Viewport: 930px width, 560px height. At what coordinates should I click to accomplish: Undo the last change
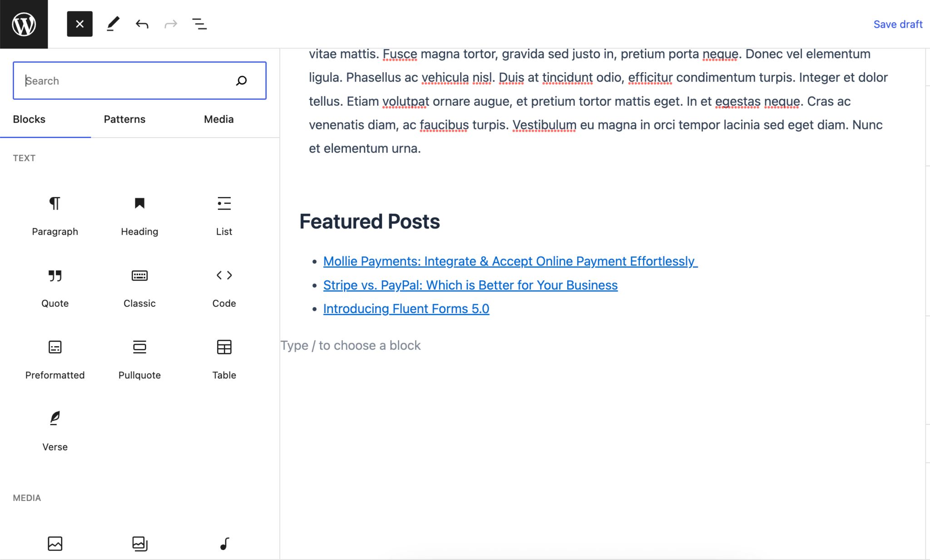tap(142, 24)
